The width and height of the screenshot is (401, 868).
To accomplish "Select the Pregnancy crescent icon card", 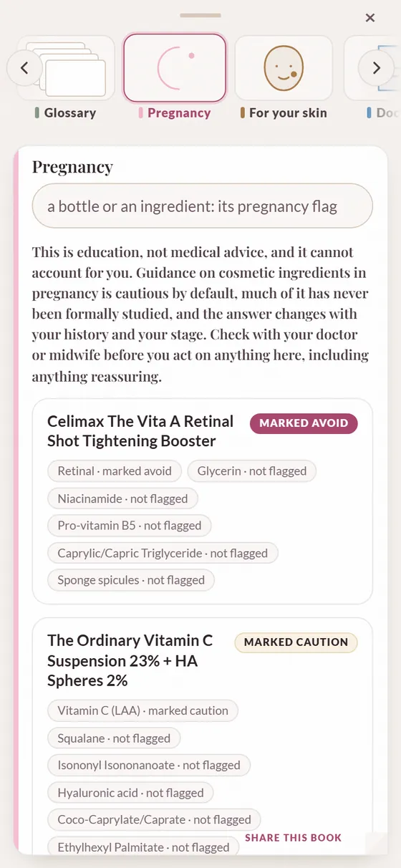I will pyautogui.click(x=175, y=68).
